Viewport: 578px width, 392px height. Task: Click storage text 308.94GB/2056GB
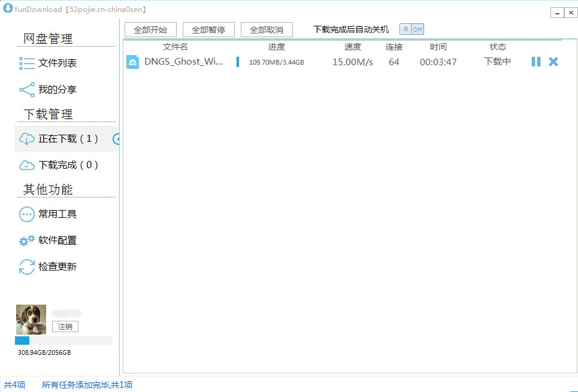coord(44,353)
